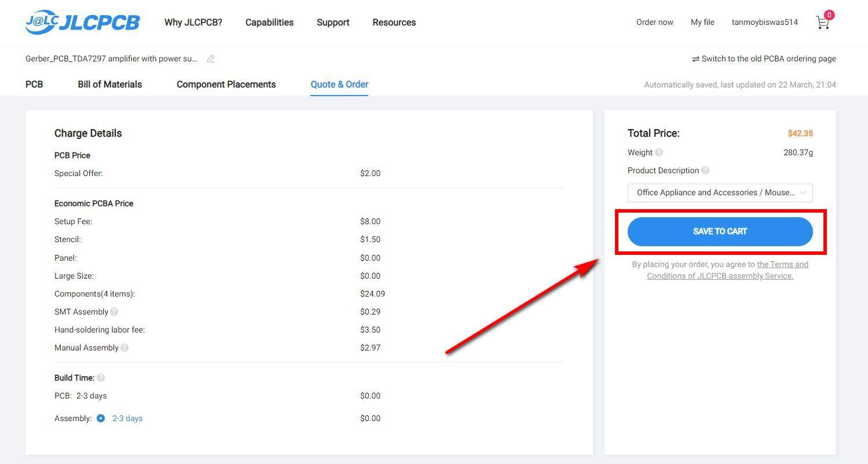
Task: Click the Weight value 280.37g
Action: (798, 152)
